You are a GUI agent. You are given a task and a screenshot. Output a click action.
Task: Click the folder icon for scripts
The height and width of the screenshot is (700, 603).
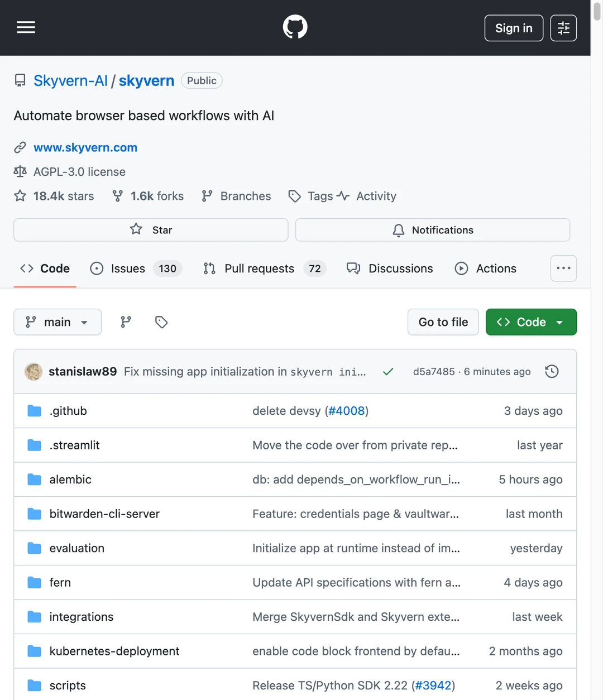click(x=35, y=685)
